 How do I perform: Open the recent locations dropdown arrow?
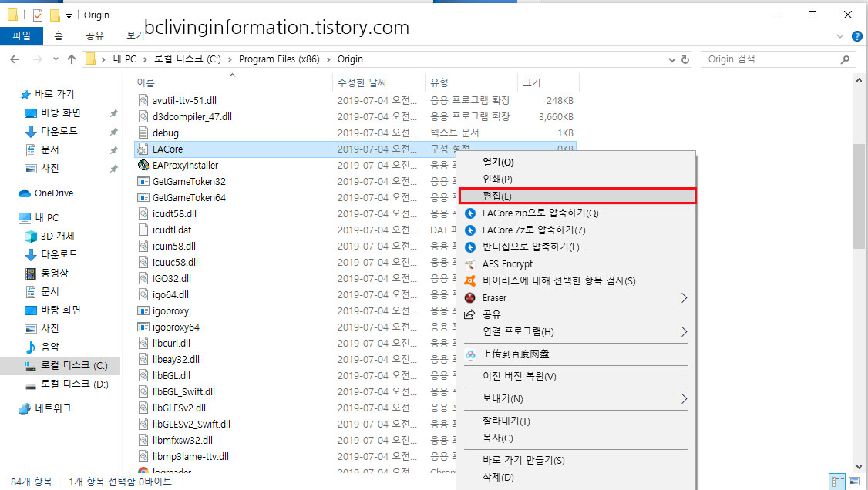click(56, 59)
